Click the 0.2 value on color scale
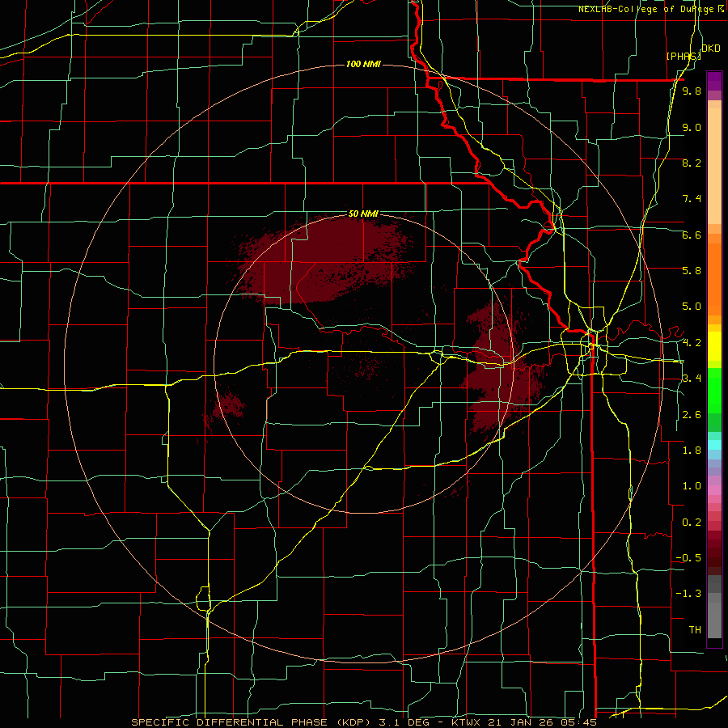The width and height of the screenshot is (728, 728). pos(692,523)
